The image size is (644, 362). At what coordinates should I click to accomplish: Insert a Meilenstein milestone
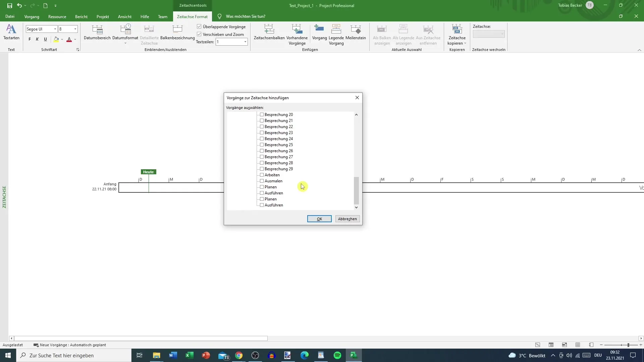pos(356,32)
